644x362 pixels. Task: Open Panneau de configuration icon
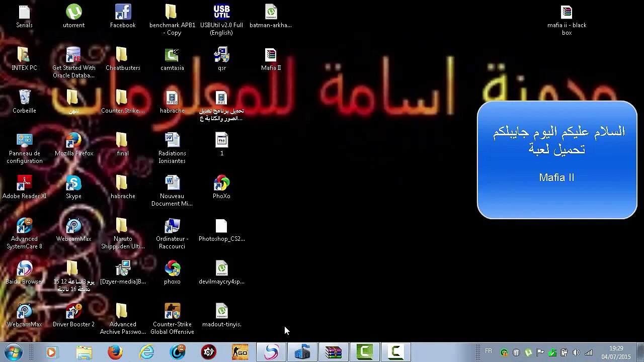tap(24, 148)
